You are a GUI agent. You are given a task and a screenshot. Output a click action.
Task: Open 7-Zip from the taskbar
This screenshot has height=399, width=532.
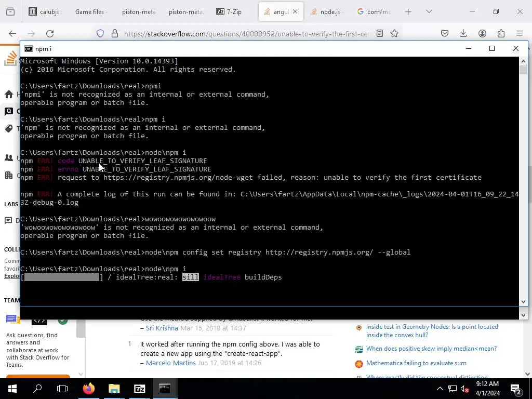click(x=139, y=389)
